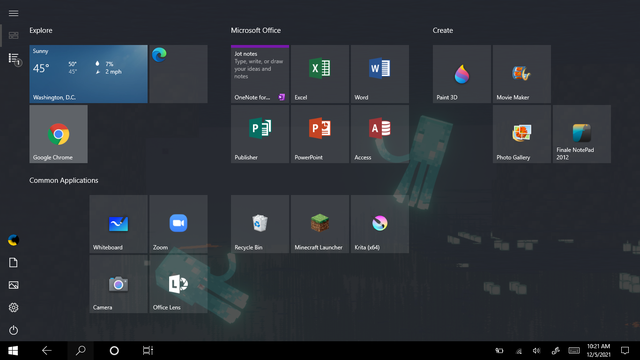The height and width of the screenshot is (360, 640).
Task: Open Pictures from Start sidebar
Action: point(13,285)
